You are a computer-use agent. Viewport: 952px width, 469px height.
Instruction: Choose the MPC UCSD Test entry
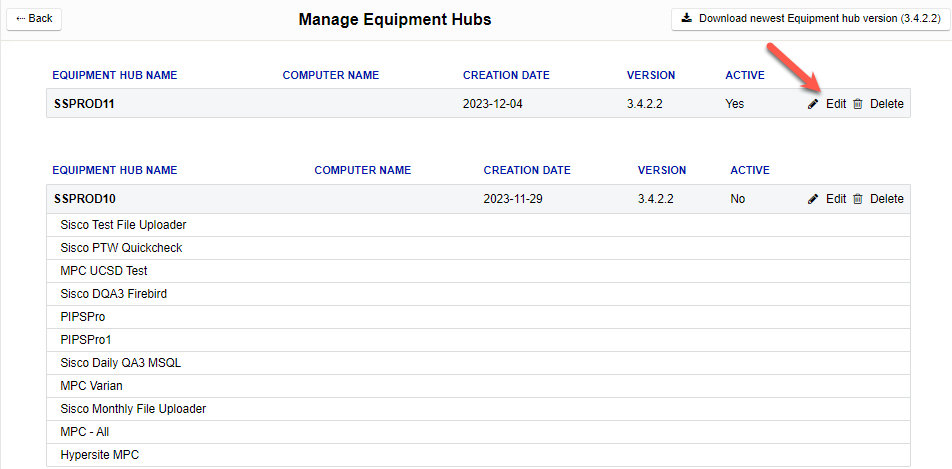click(104, 271)
